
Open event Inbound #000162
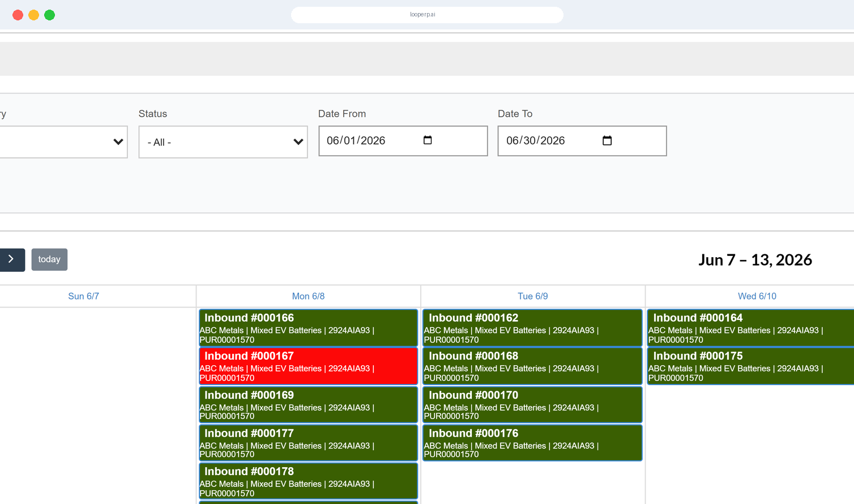(533, 328)
